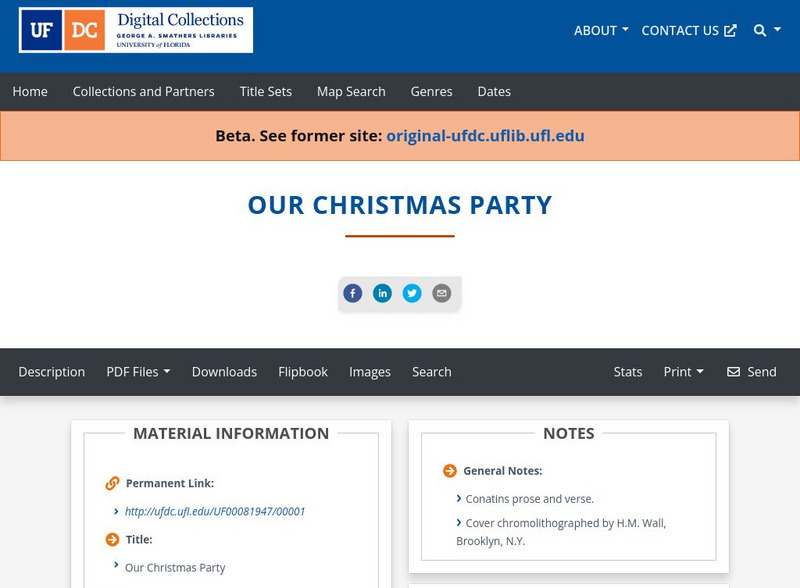Open the PDF Files dropdown
The height and width of the screenshot is (588, 800).
(138, 372)
